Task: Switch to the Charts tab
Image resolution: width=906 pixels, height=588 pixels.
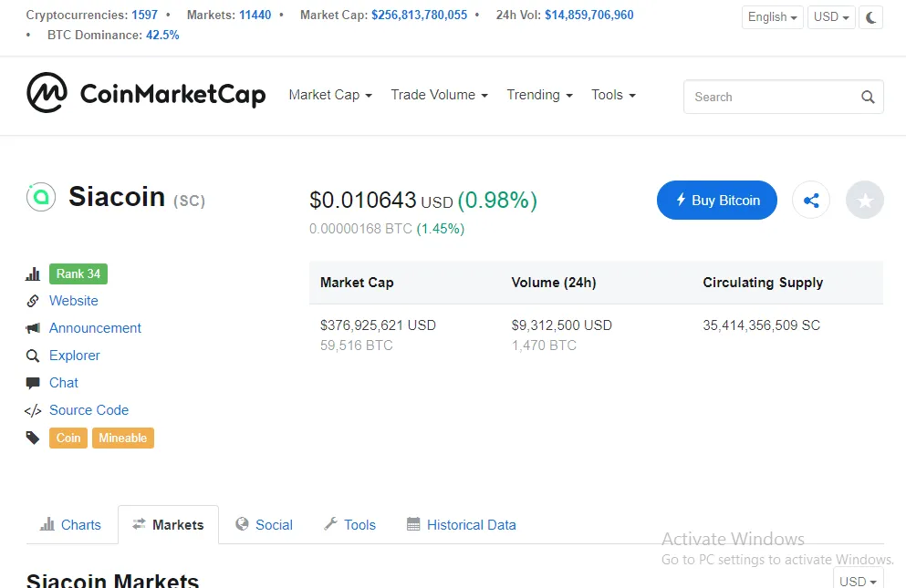Action: (x=70, y=524)
